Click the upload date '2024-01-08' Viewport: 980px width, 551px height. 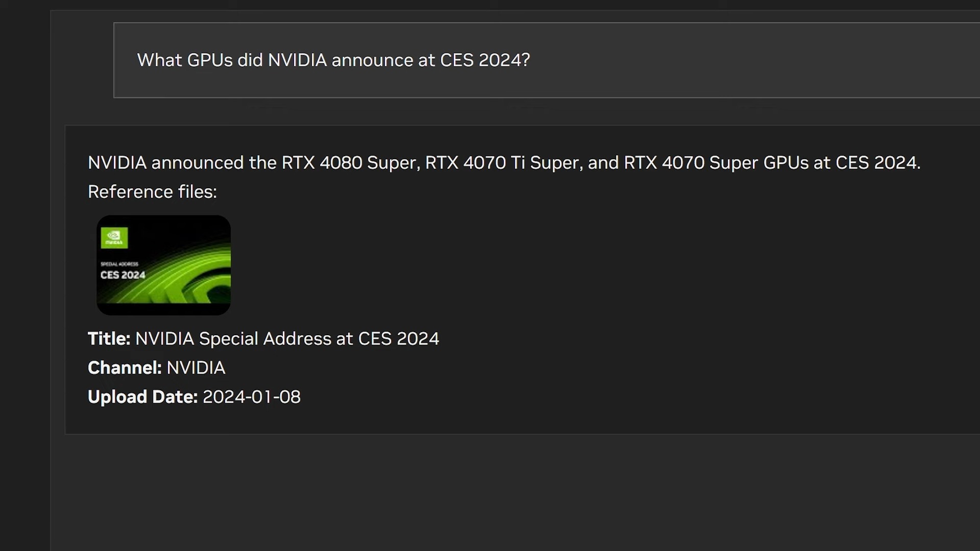pos(252,397)
